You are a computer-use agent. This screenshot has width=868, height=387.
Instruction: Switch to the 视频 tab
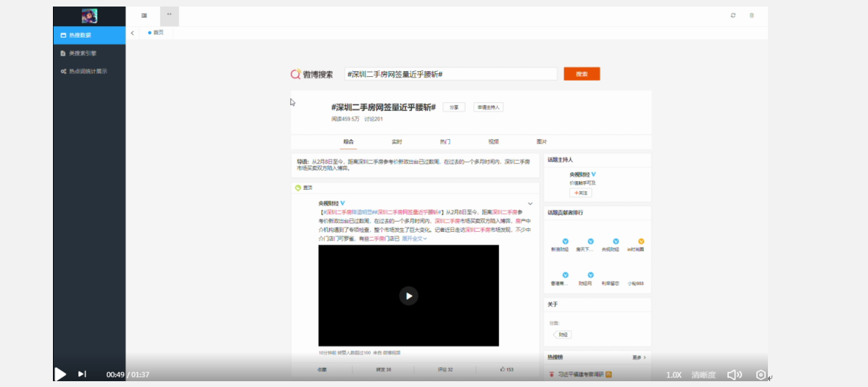pos(493,142)
